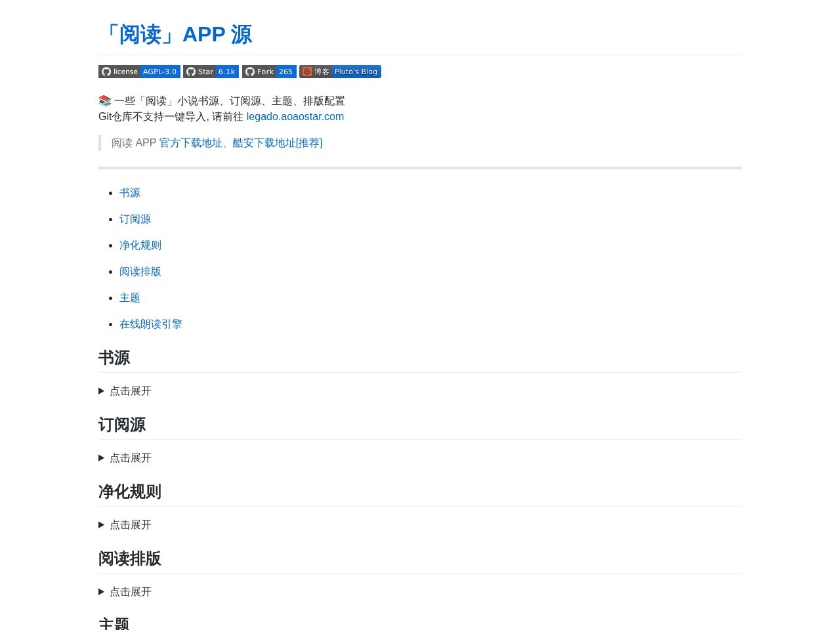Open the GitHub Star 6.1k badge
The height and width of the screenshot is (630, 840).
tap(211, 72)
